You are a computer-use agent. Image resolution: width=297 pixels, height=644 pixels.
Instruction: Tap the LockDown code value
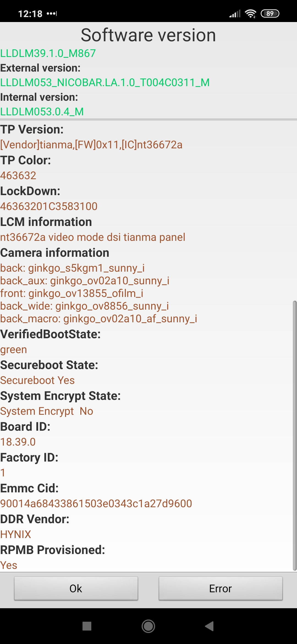tap(49, 206)
